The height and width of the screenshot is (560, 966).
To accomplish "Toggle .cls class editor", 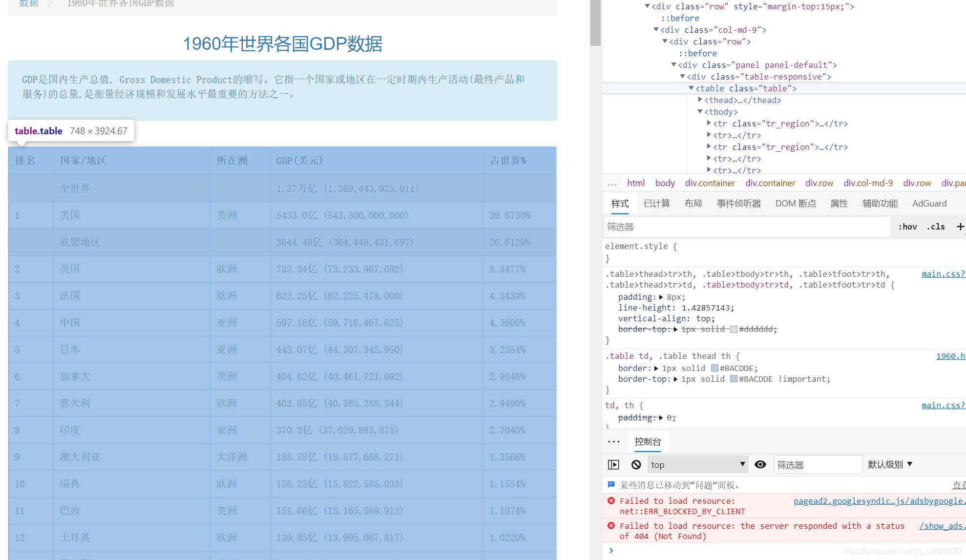I will pos(936,227).
